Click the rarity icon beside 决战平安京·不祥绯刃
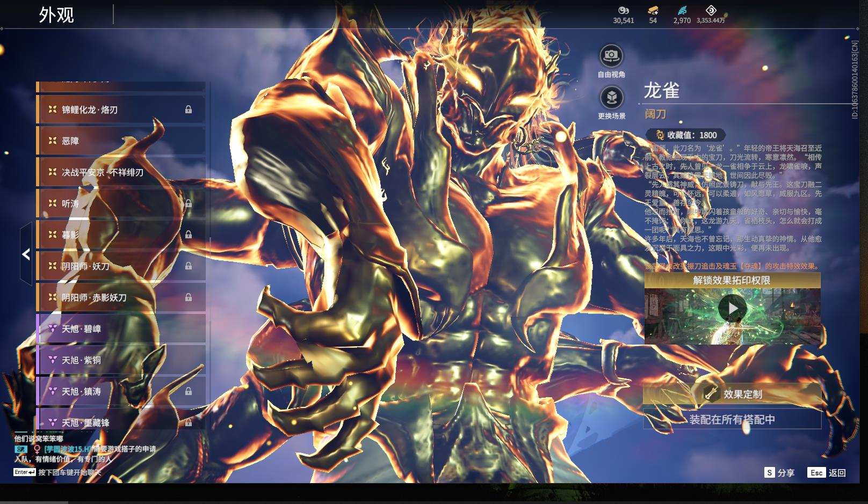The width and height of the screenshot is (868, 504). point(53,172)
